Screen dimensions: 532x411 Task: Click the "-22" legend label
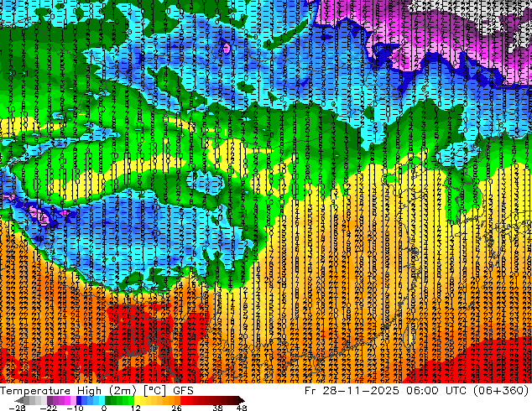coord(48,408)
